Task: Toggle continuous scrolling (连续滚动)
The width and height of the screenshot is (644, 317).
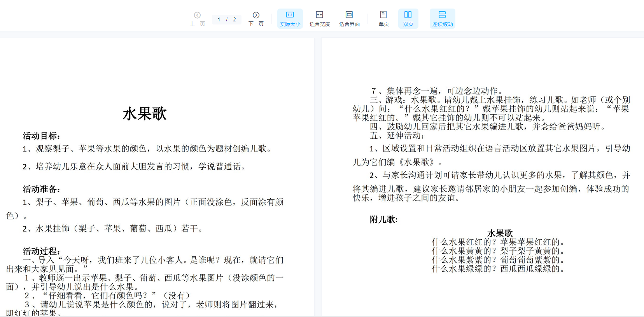Action: pyautogui.click(x=442, y=19)
